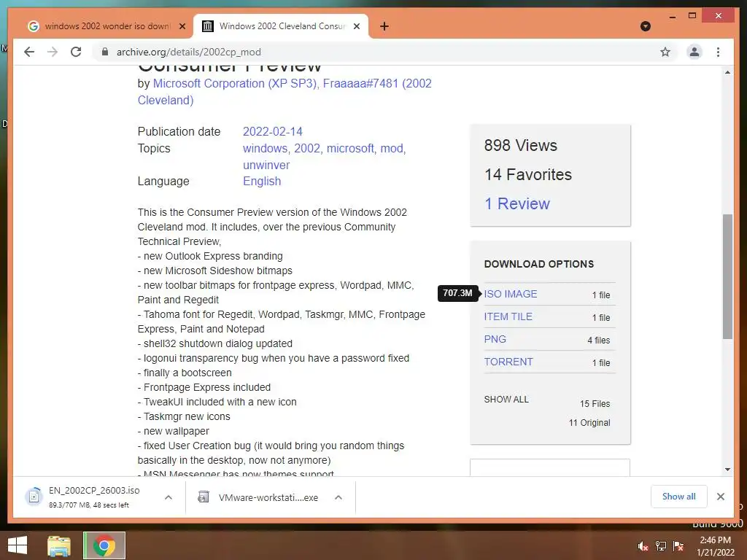This screenshot has height=560, width=747.
Task: Open the tab search dropdown circle
Action: [x=646, y=26]
